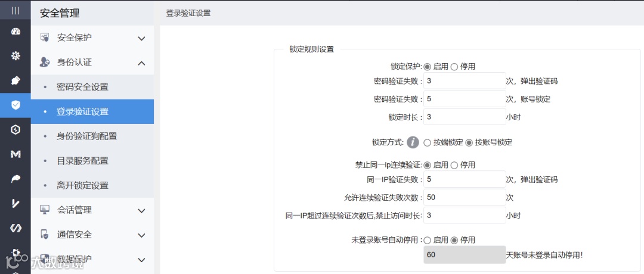Toggle the three-bar sidebar collapse icon
This screenshot has height=274, width=644.
[15, 11]
